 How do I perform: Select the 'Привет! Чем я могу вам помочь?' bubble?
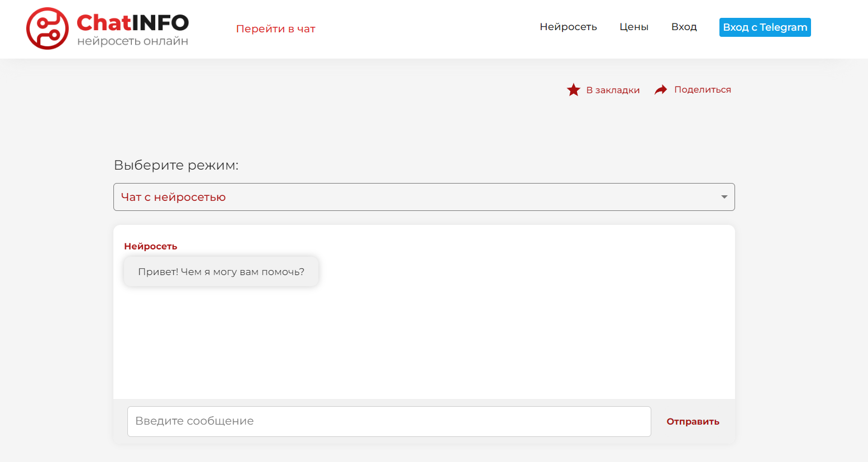tap(221, 272)
